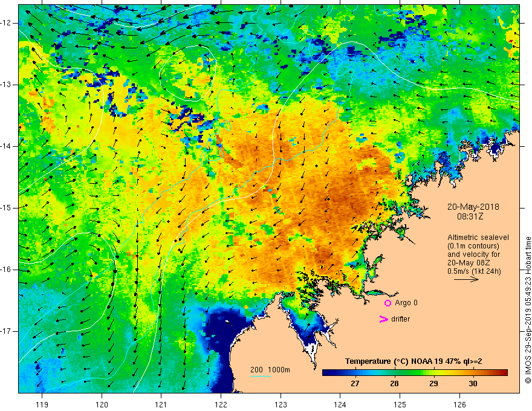532x411 pixels.
Task: Click the temperature color bar legend
Action: point(415,373)
